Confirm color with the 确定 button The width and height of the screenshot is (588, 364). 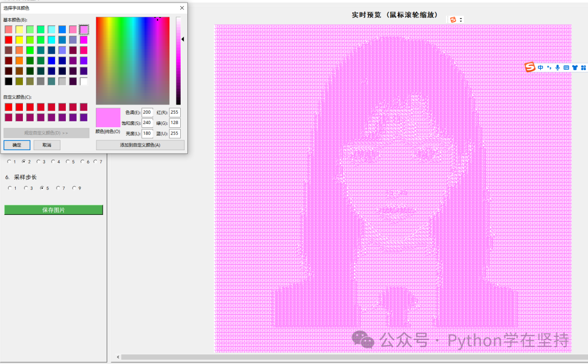point(17,145)
